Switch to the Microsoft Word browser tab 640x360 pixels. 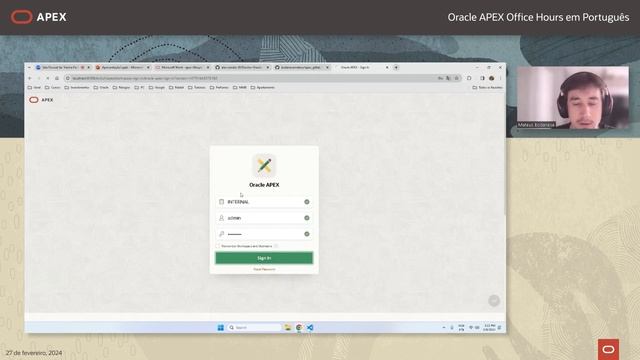click(182, 67)
